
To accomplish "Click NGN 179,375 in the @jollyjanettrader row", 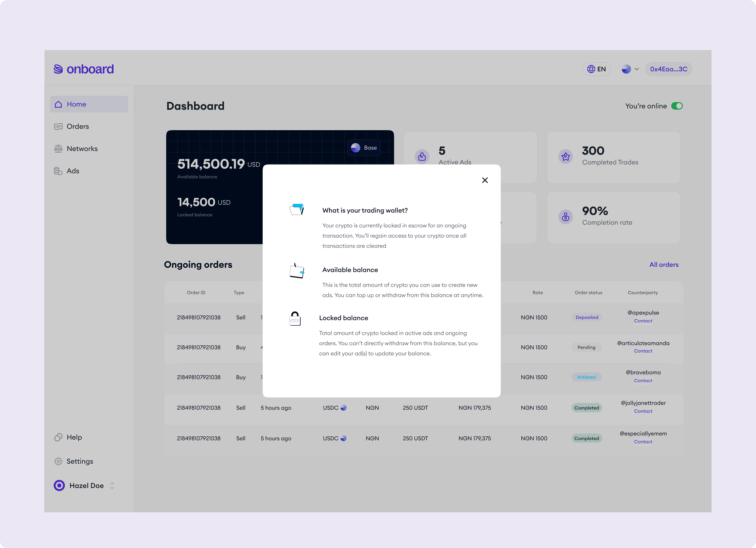I will (475, 408).
